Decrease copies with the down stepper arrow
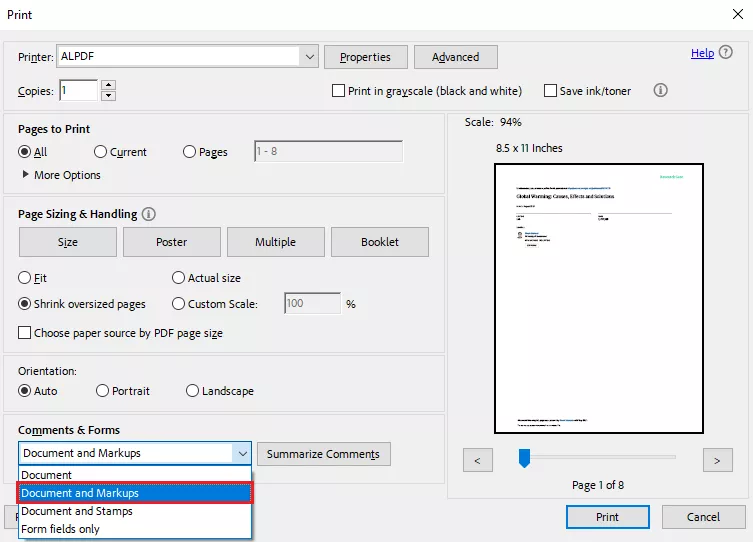Image resolution: width=753 pixels, height=542 pixels. (109, 96)
